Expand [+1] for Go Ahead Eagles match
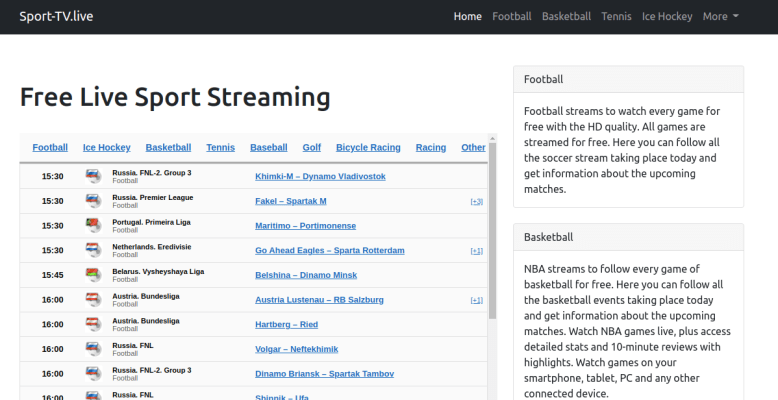This screenshot has height=400, width=778. point(476,251)
